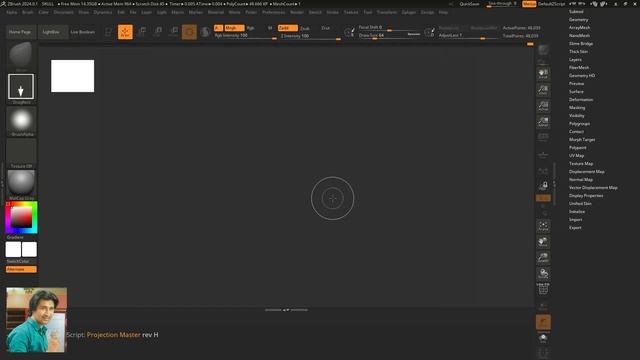
Task: Click the Move gizmo icon next to Draw
Action: pyautogui.click(x=142, y=32)
